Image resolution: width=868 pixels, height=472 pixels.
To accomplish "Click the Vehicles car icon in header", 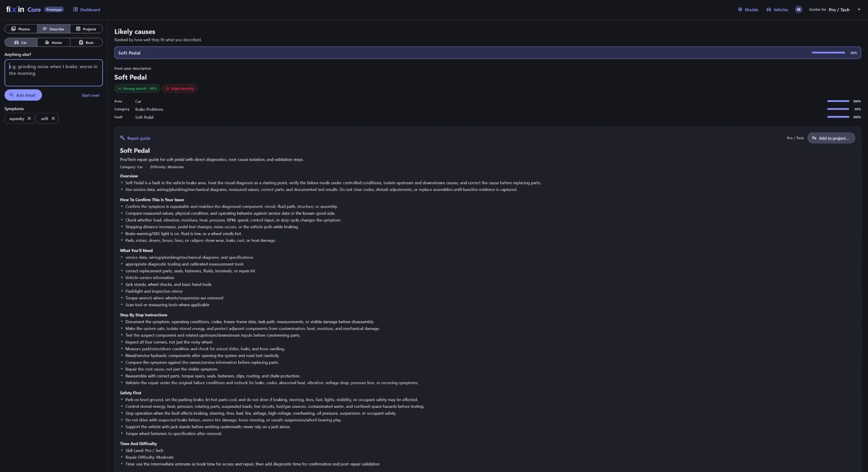I will pyautogui.click(x=769, y=10).
